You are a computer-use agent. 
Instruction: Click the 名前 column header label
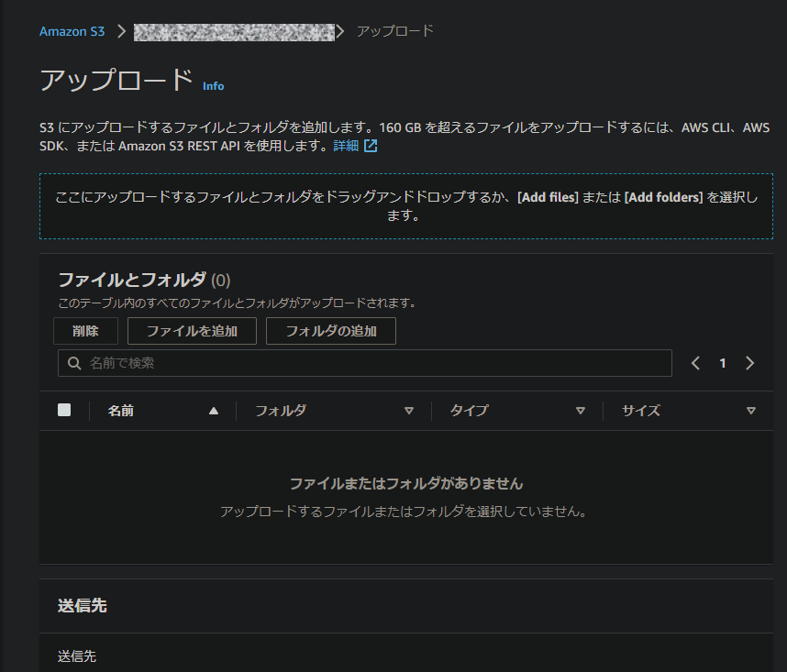coord(120,411)
